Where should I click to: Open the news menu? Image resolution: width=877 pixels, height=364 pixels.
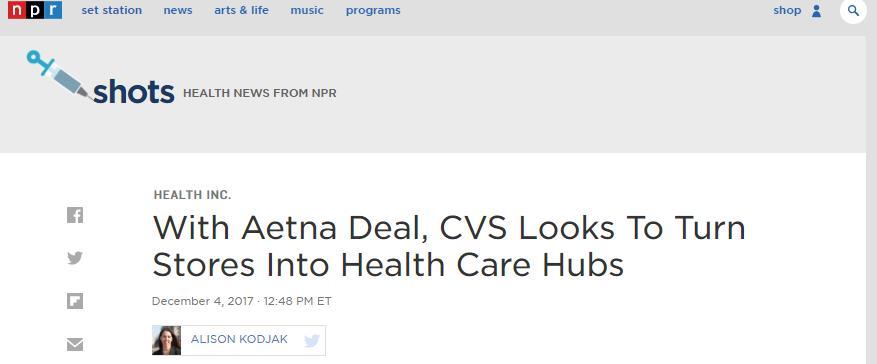click(178, 10)
